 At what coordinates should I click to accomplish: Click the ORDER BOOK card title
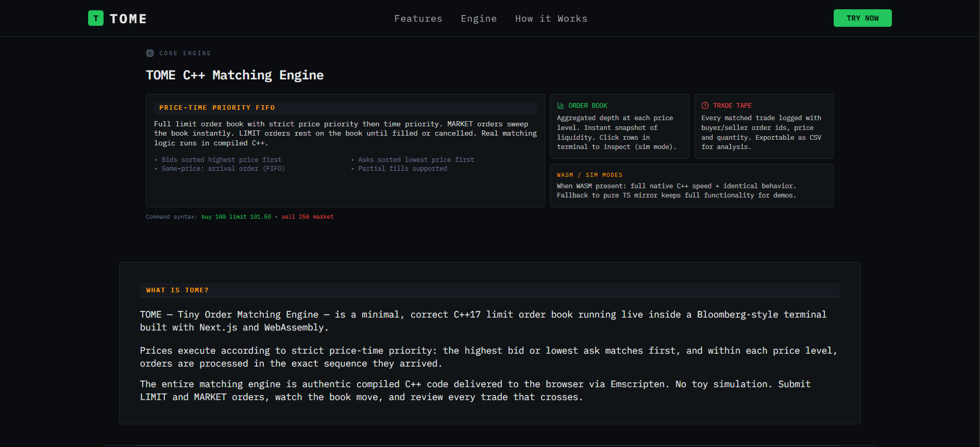pos(588,105)
